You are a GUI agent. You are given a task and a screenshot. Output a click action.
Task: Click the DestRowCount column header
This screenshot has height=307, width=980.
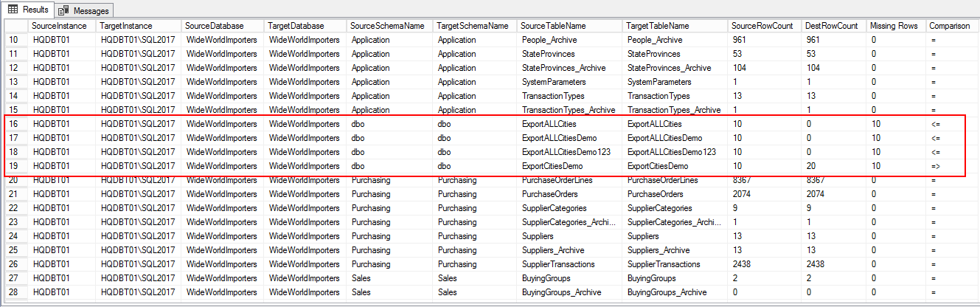pos(833,26)
